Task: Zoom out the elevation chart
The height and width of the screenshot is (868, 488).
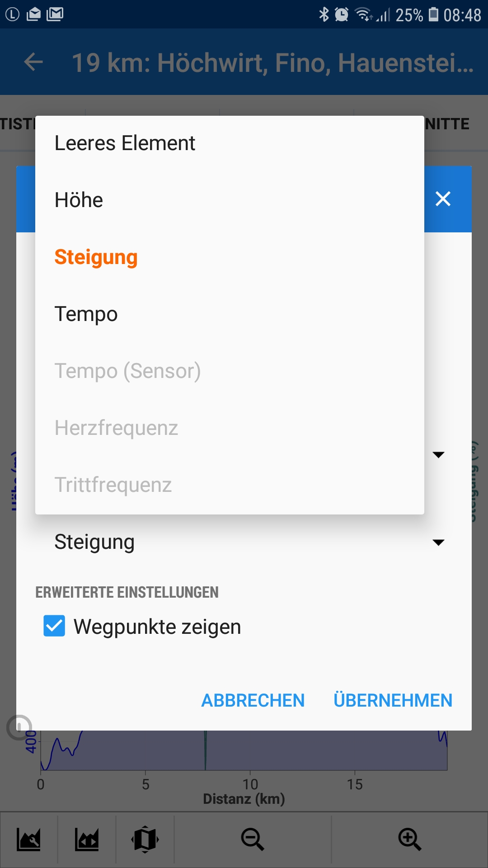Action: pyautogui.click(x=252, y=840)
